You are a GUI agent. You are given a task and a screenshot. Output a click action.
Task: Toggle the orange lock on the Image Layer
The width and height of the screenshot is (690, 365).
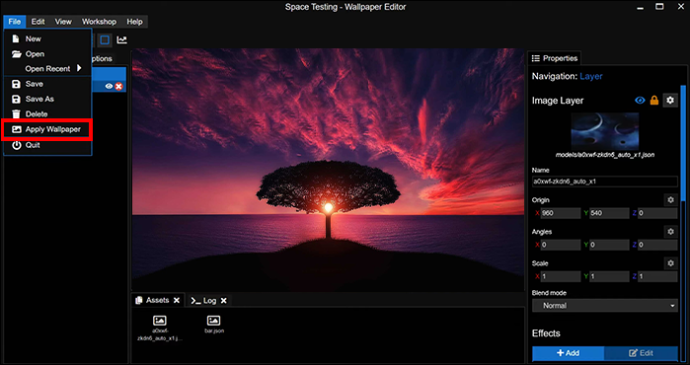point(654,101)
